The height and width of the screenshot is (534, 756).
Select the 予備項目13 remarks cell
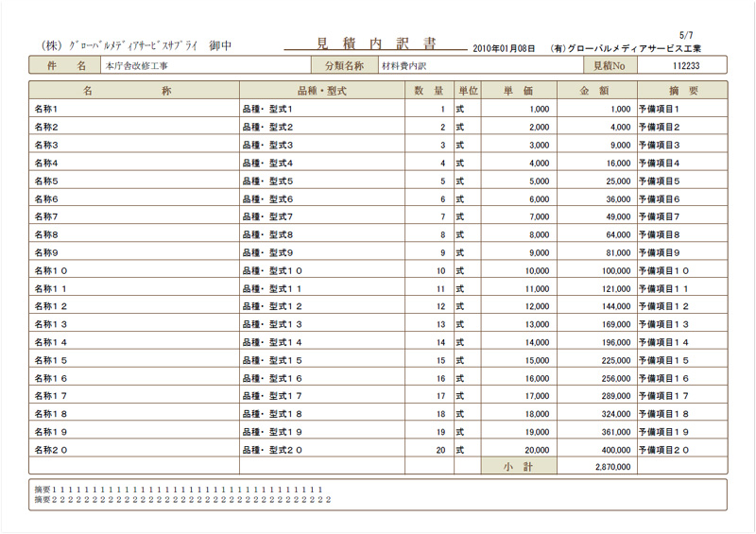point(682,324)
